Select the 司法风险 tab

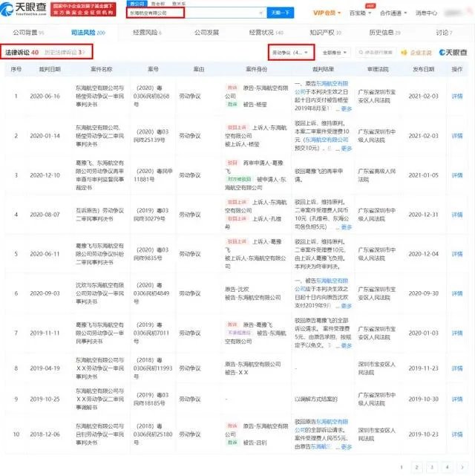(88, 33)
